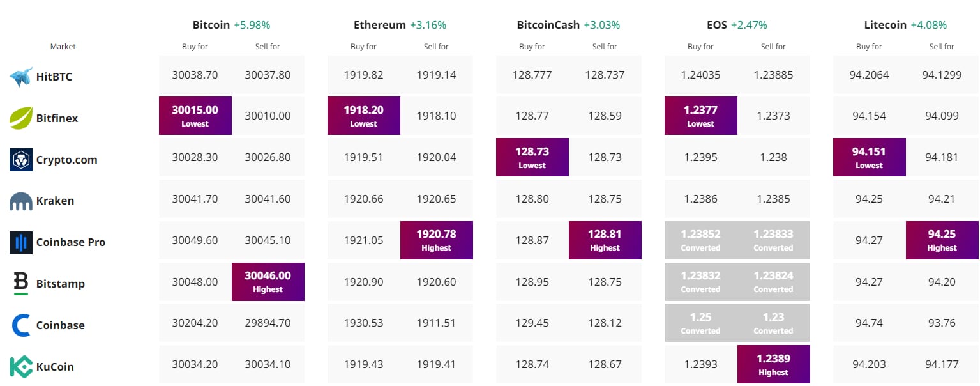The height and width of the screenshot is (386, 980).
Task: Click the Kraken market name label
Action: (55, 201)
